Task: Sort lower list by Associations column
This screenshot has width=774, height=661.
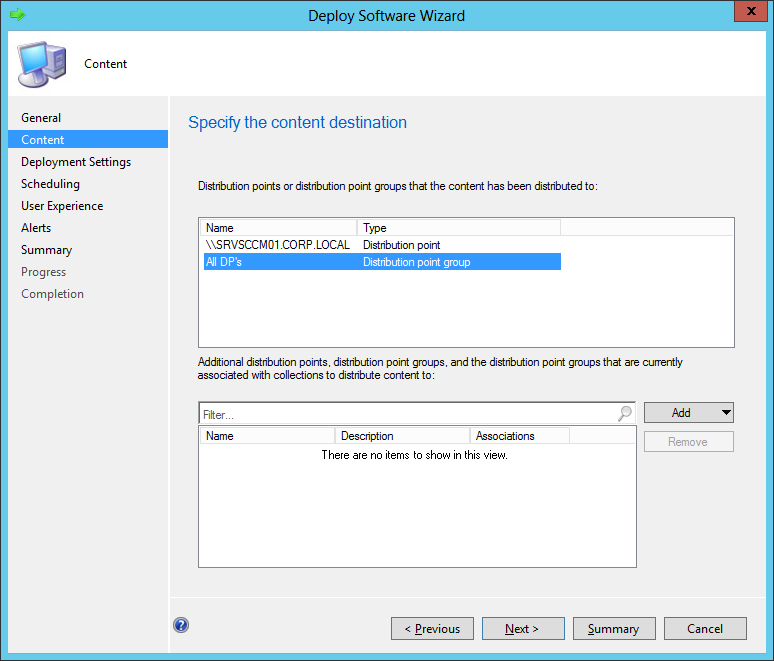Action: click(518, 436)
